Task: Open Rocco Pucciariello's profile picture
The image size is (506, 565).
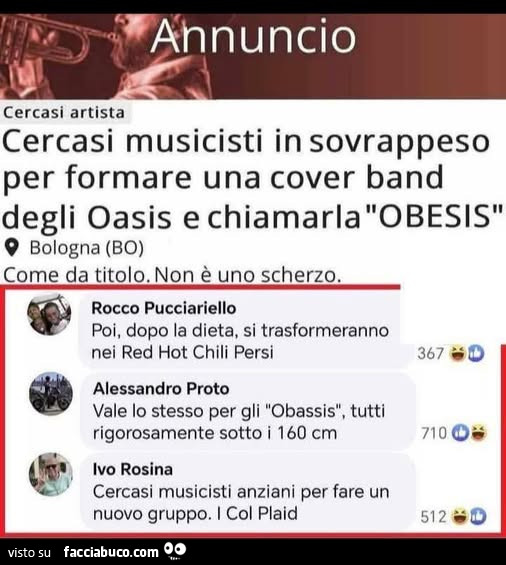Action: [x=49, y=314]
